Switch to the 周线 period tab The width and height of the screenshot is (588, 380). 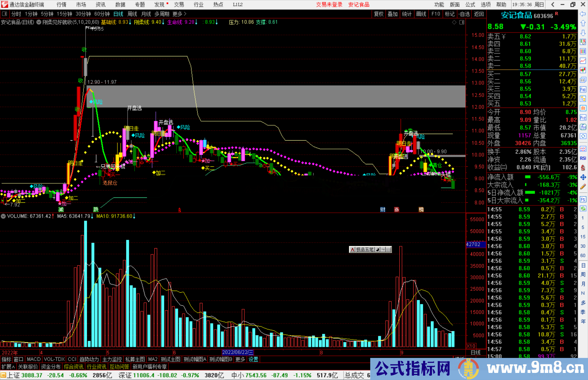click(132, 14)
